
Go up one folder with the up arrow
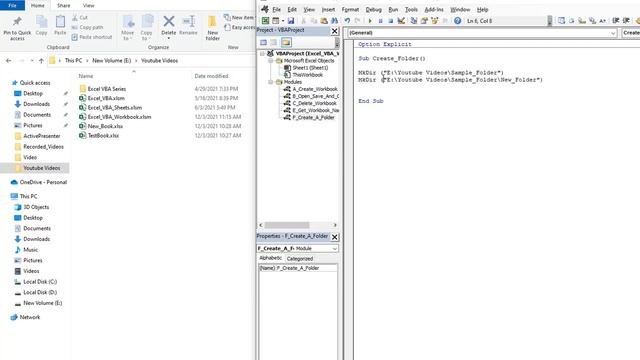(41, 60)
